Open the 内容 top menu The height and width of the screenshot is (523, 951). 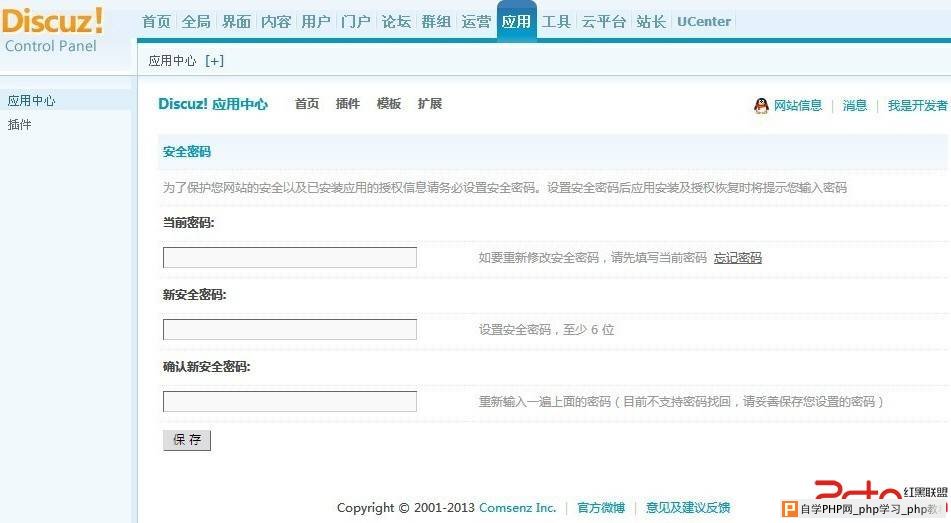(x=276, y=22)
